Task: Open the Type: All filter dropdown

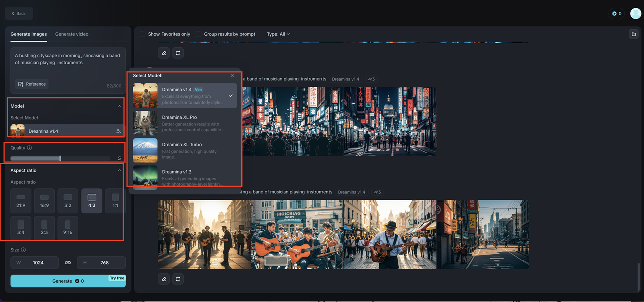Action: tap(278, 34)
